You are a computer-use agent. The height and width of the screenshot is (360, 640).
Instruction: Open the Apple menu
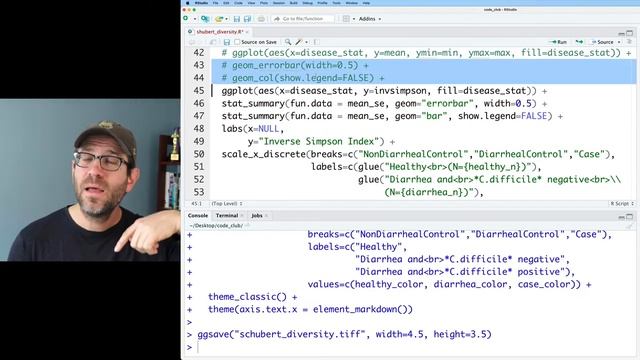188,3
